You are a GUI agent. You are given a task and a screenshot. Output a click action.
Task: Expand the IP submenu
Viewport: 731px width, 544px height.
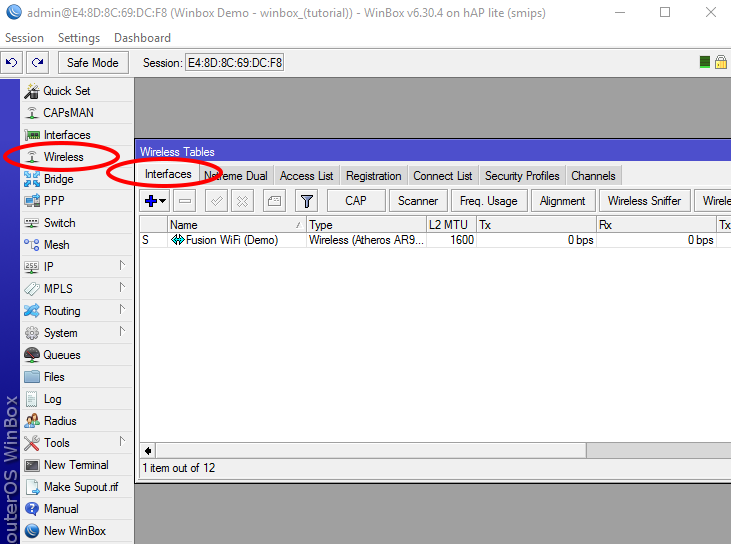pyautogui.click(x=77, y=267)
